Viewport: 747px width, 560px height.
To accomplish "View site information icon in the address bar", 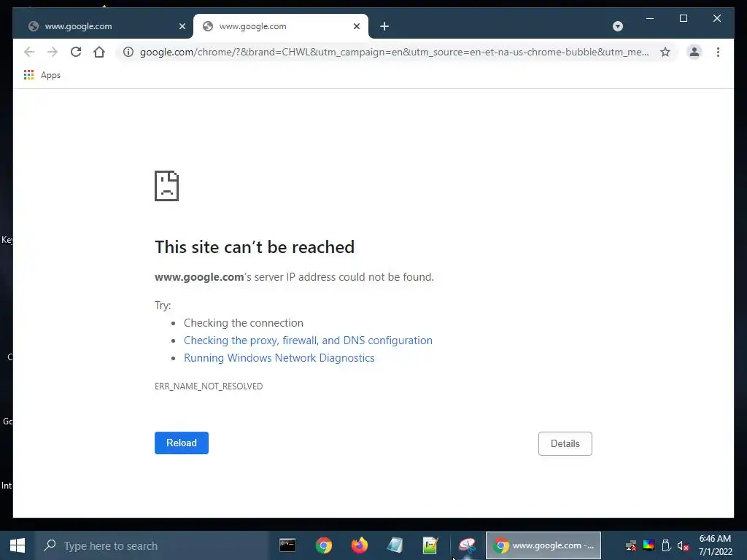I will (128, 52).
